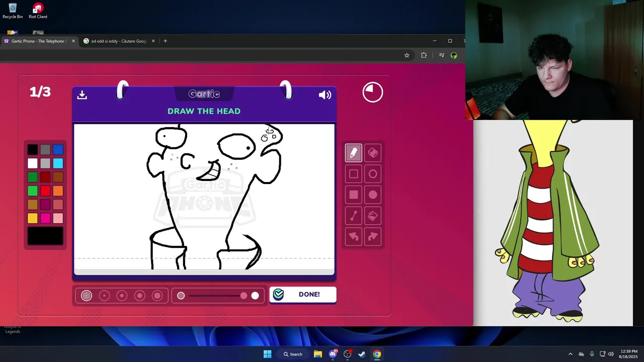The image size is (644, 362).
Task: Pick the dark blue color swatch
Action: (58, 149)
